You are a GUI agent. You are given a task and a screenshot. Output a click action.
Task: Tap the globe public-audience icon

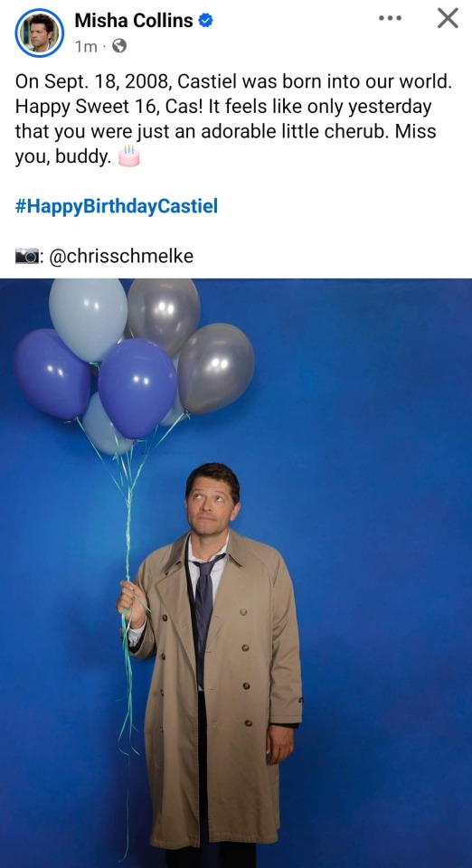pos(119,46)
